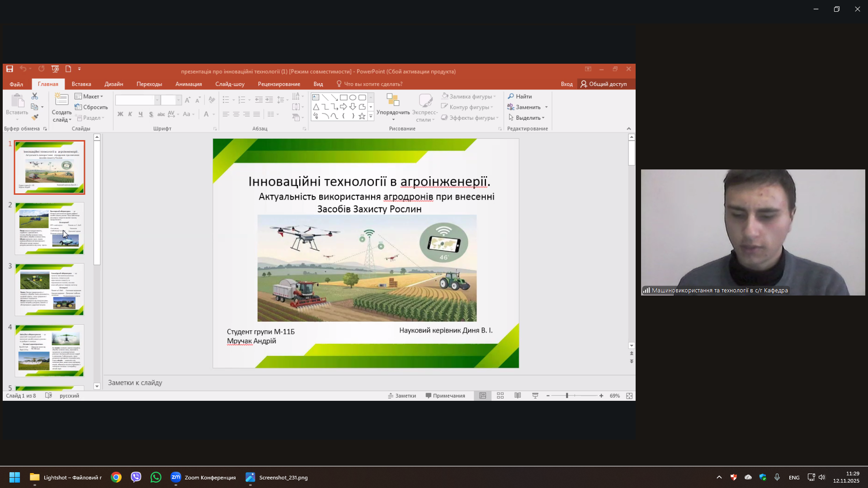The image size is (868, 488).
Task: Switch to the Дизайн tab
Action: tap(113, 84)
